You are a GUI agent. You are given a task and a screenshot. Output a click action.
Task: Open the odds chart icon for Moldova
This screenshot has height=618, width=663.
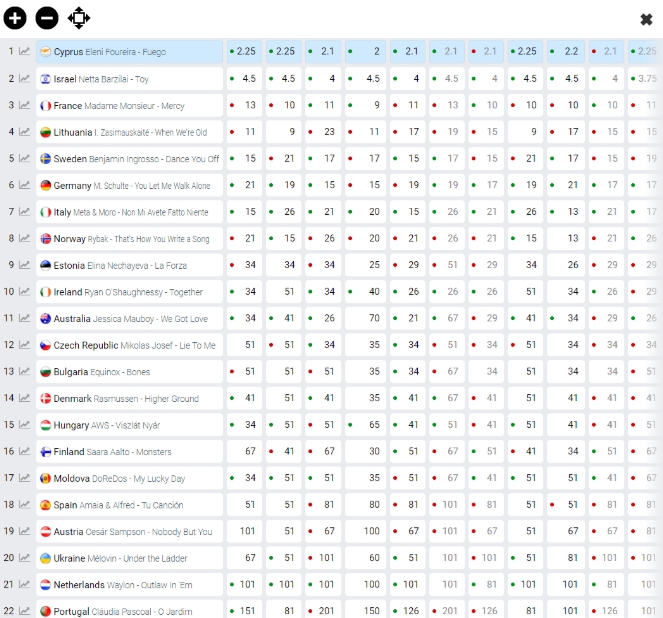coord(25,478)
